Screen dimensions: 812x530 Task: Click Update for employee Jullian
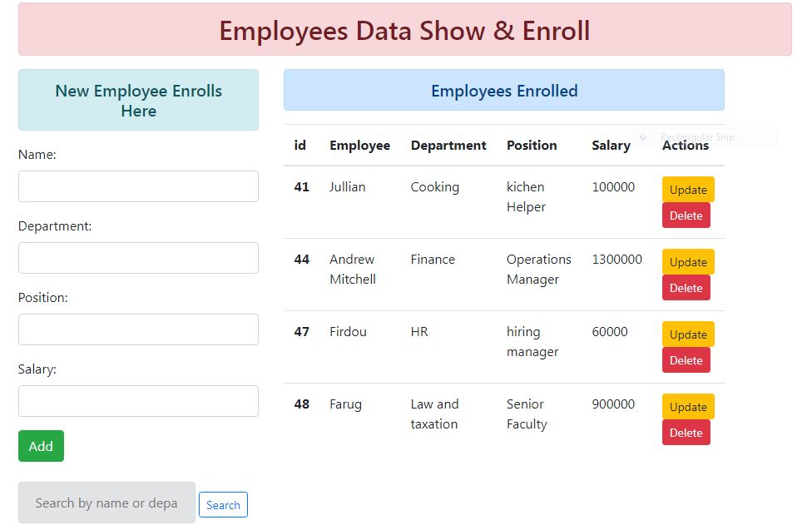[687, 189]
